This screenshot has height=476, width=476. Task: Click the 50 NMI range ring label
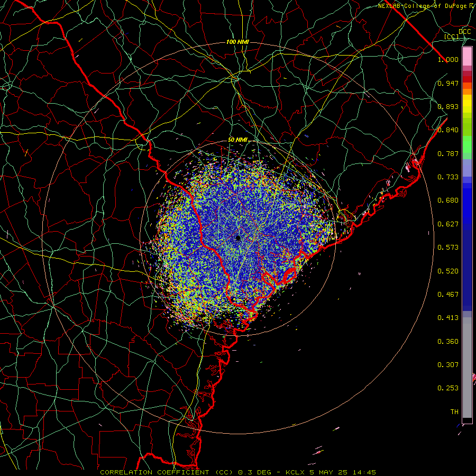(237, 140)
